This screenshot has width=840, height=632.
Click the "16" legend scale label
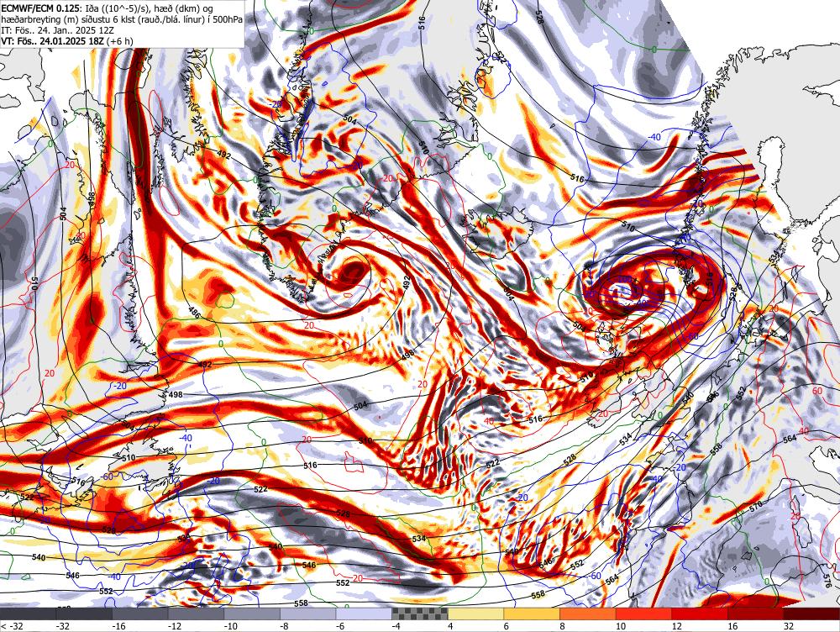(x=732, y=626)
